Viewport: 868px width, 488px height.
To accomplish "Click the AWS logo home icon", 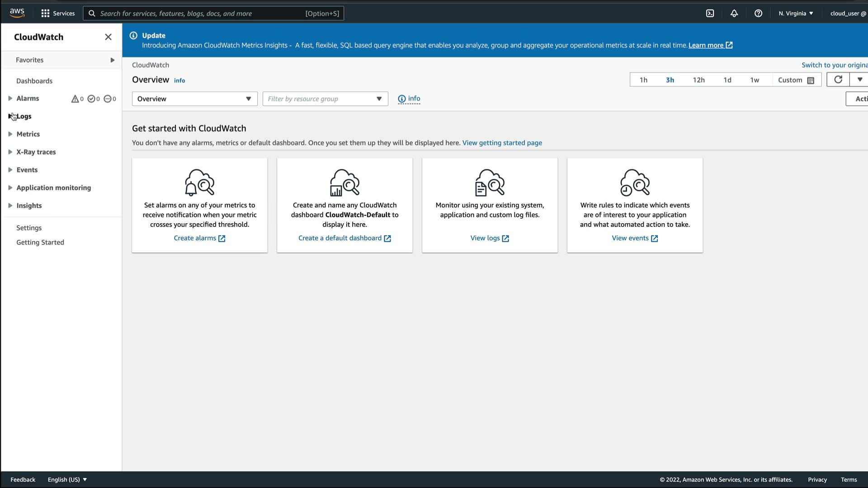I will pos(17,13).
